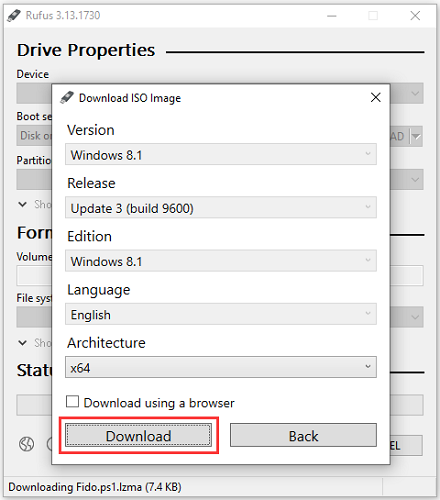Click the 'Version' label
Image resolution: width=440 pixels, height=500 pixels.
[91, 130]
